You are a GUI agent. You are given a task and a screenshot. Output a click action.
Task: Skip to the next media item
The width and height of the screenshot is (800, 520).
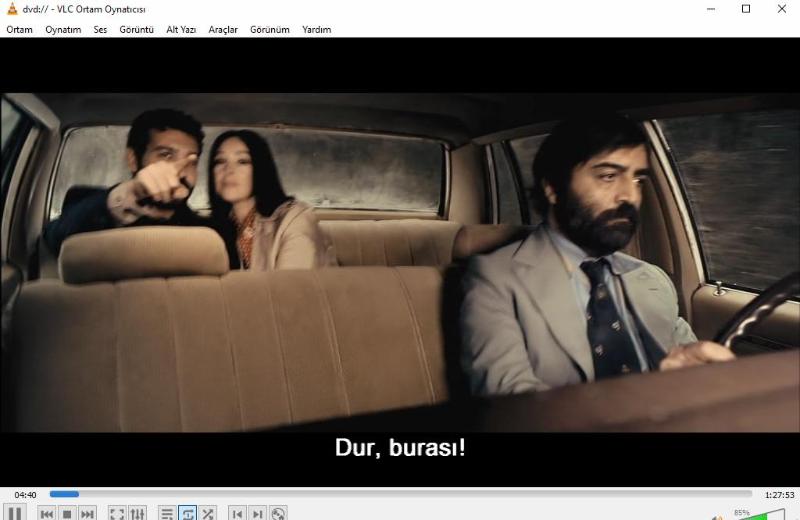[87, 513]
